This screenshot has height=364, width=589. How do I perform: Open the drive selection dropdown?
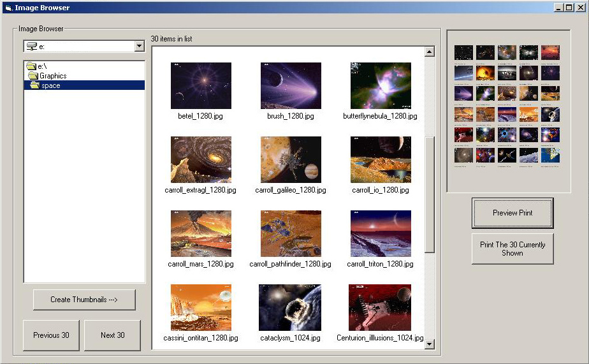(139, 47)
